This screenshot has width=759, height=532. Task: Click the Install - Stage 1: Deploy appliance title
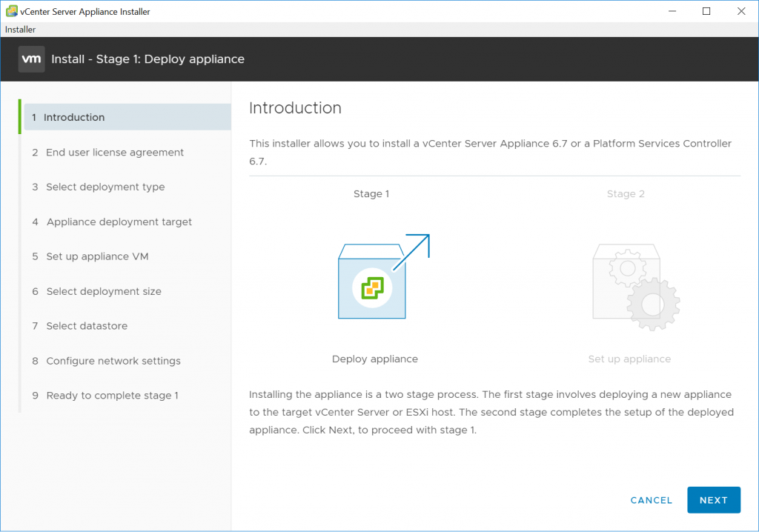pyautogui.click(x=148, y=59)
